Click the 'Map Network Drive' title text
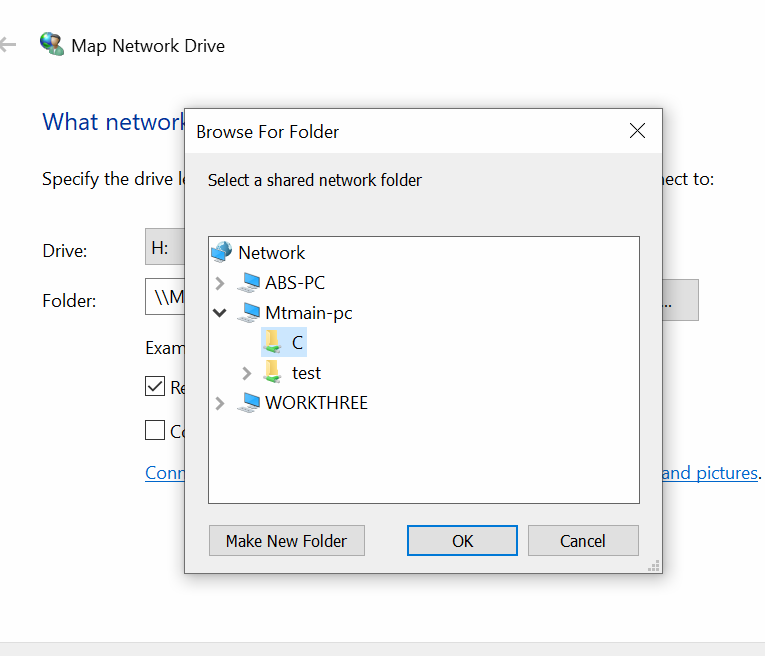This screenshot has width=765, height=656. point(148,46)
